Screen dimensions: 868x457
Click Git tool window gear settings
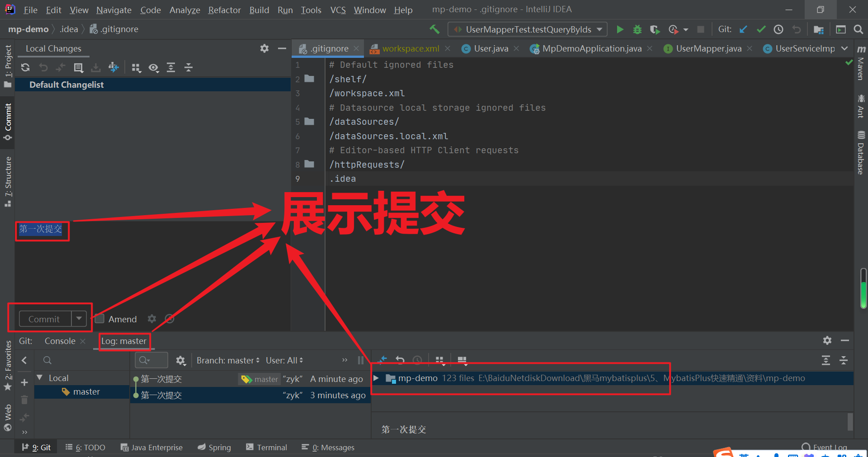(827, 340)
